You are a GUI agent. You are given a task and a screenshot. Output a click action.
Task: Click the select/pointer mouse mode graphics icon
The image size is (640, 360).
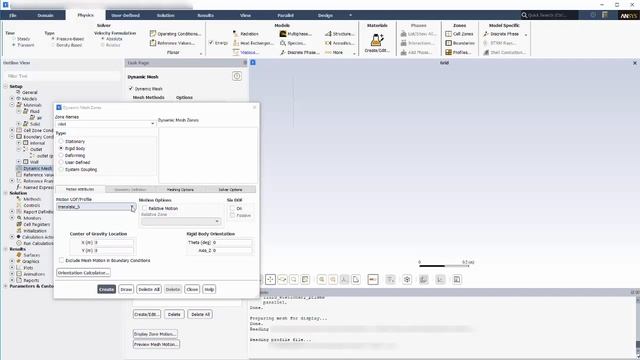(x=270, y=279)
